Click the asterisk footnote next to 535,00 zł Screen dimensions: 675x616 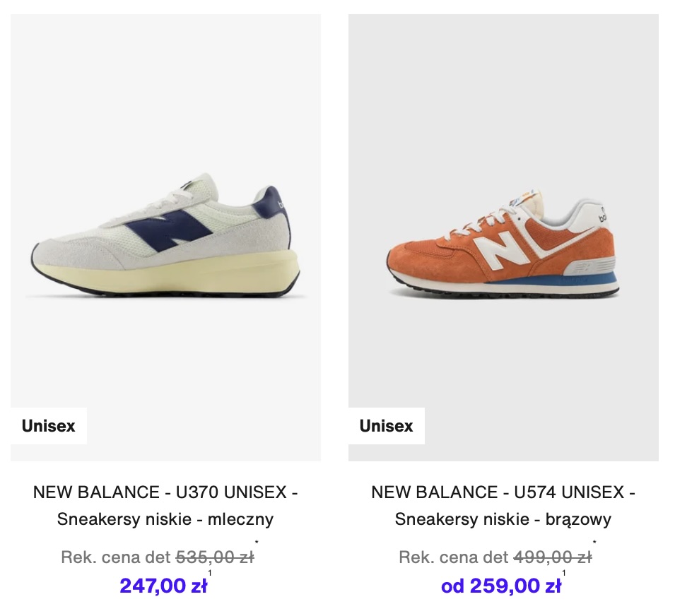pos(257,543)
